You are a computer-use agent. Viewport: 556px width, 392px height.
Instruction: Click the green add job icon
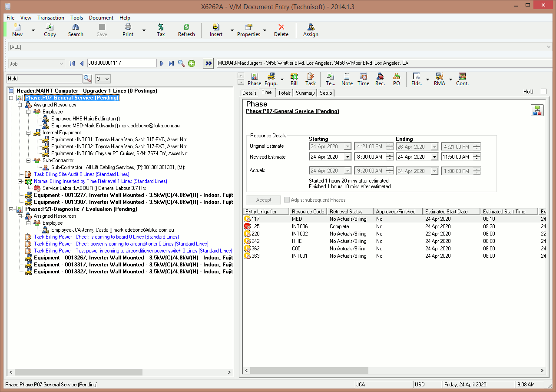192,63
